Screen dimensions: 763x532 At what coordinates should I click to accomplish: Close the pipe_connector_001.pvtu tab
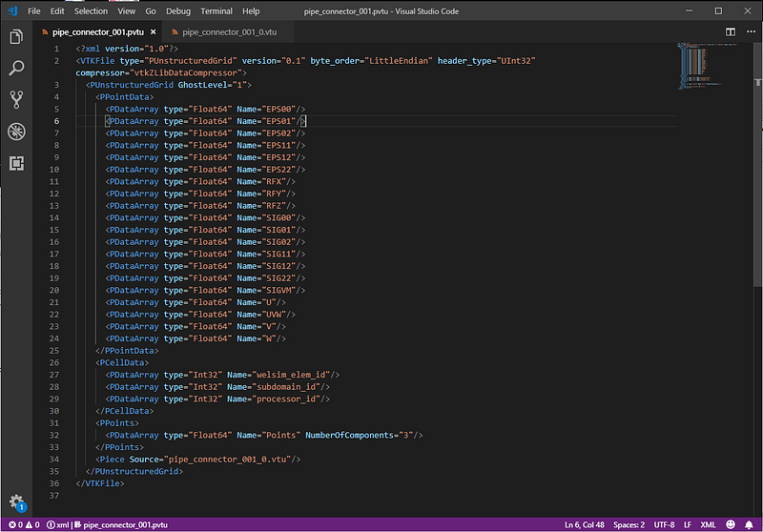point(153,31)
